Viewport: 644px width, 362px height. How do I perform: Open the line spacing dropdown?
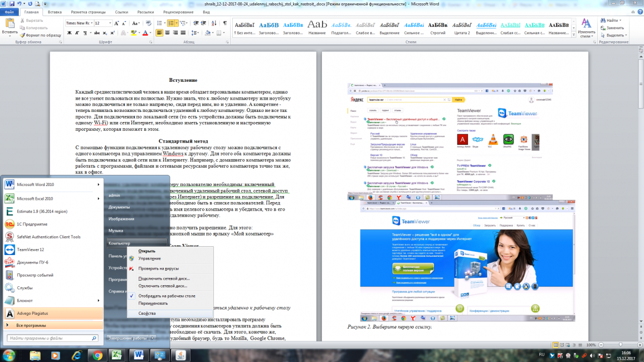195,33
